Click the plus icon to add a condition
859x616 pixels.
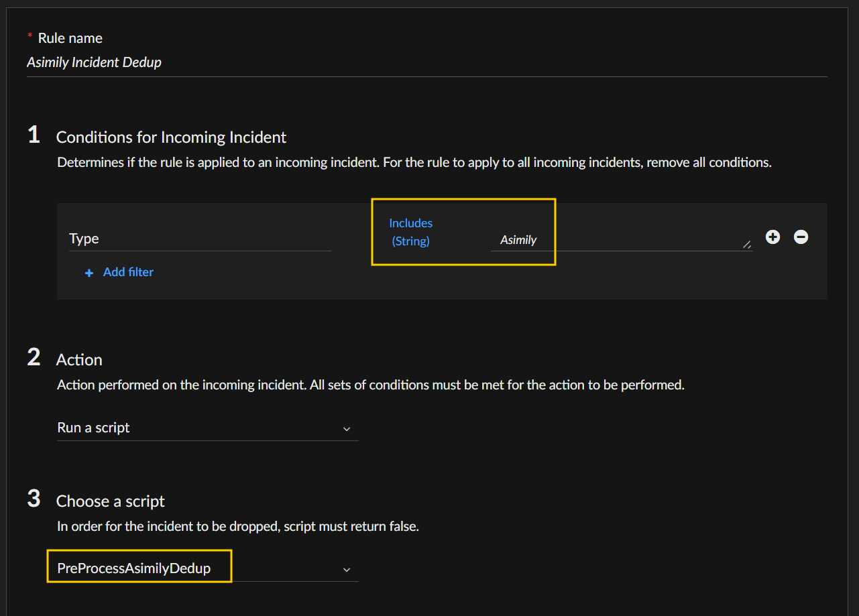point(772,237)
